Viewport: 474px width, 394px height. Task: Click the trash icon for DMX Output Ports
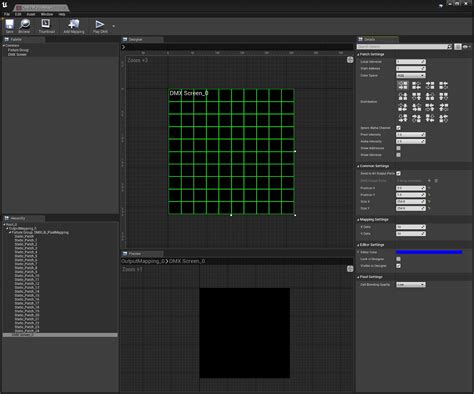point(436,181)
